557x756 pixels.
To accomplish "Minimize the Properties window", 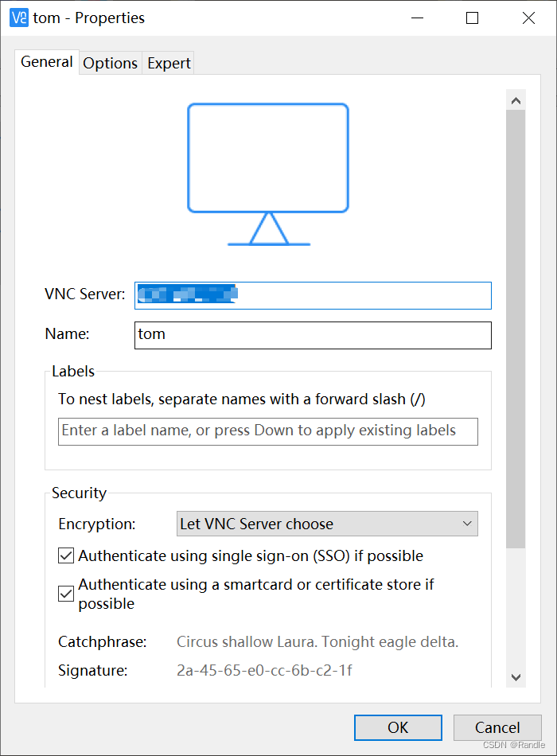I will pyautogui.click(x=417, y=18).
